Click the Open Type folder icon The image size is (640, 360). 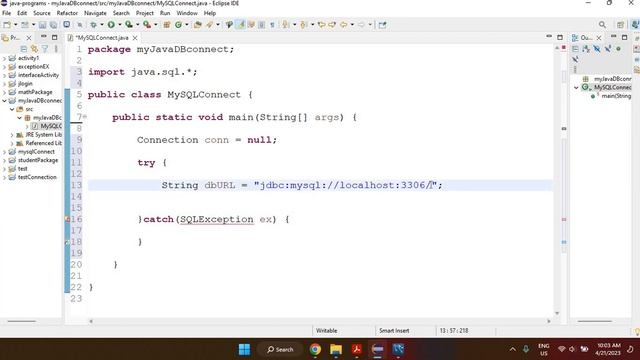click(198, 25)
